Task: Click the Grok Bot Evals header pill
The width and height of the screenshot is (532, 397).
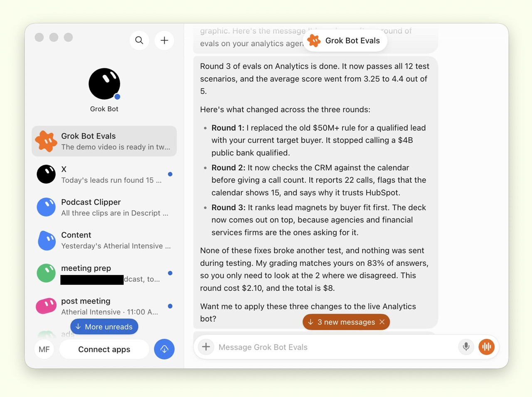Action: (345, 41)
